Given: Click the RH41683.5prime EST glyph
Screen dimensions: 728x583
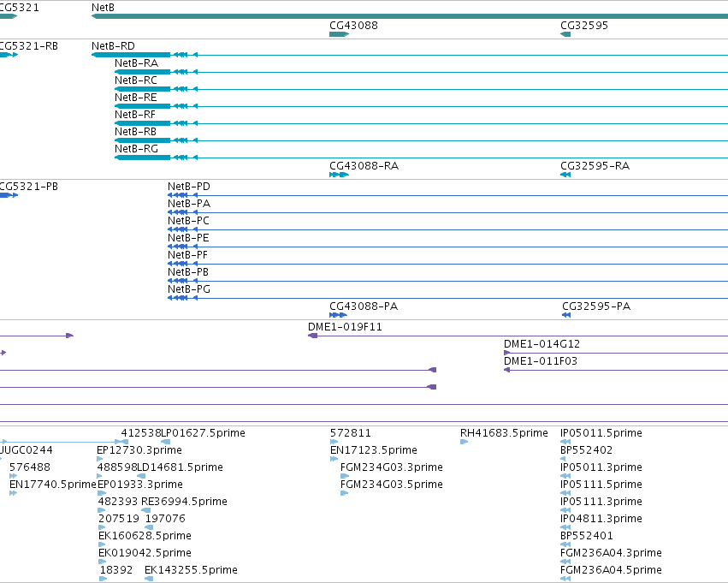Looking at the screenshot, I should [464, 442].
